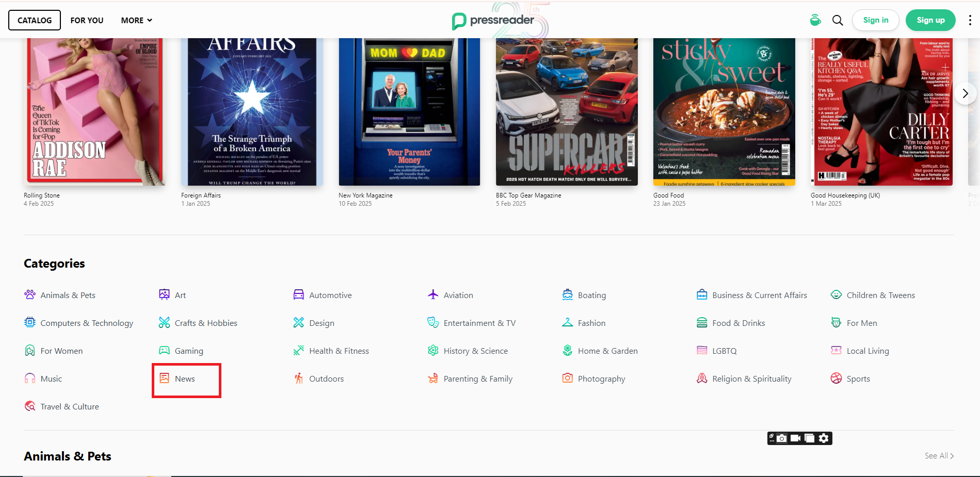This screenshot has height=477, width=980.
Task: Open the CATALOG tab
Action: point(35,20)
